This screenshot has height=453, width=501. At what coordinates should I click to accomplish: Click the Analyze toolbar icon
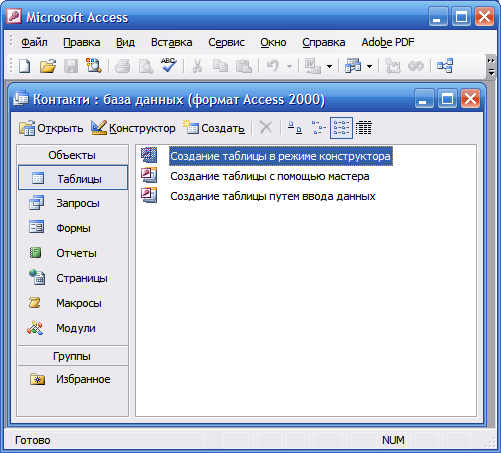tap(353, 66)
